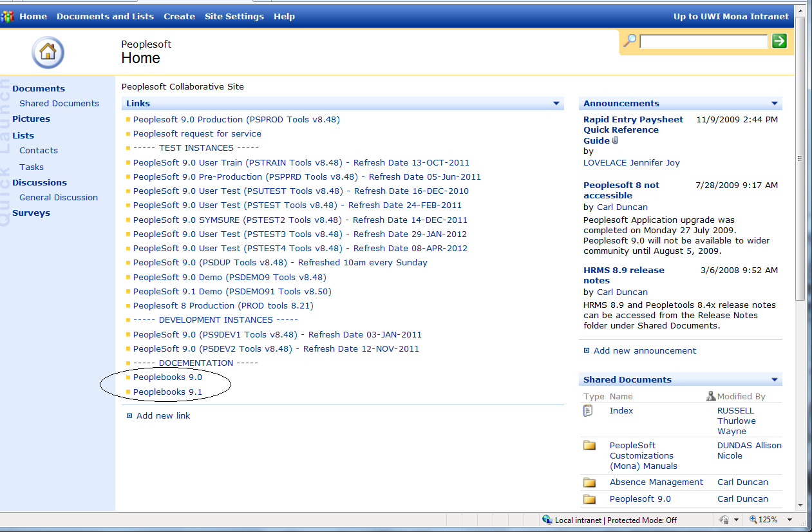Image resolution: width=812 pixels, height=532 pixels.
Task: Open Discussions in Quick Launch
Action: [x=39, y=183]
